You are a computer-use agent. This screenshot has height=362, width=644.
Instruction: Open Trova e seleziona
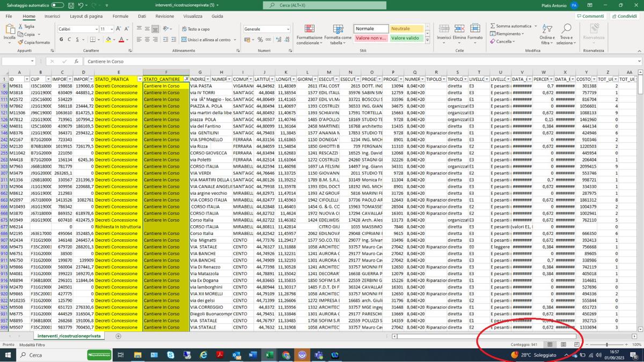(x=566, y=34)
